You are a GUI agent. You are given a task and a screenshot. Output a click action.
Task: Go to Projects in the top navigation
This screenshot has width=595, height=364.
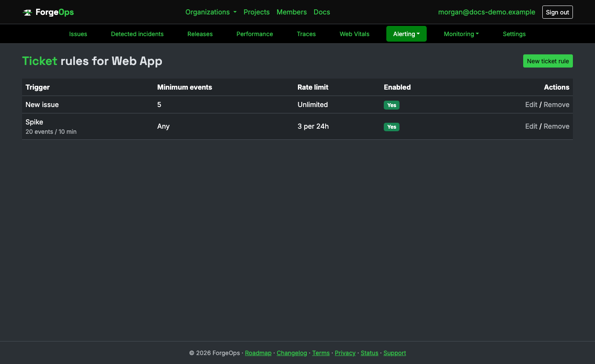tap(256, 12)
